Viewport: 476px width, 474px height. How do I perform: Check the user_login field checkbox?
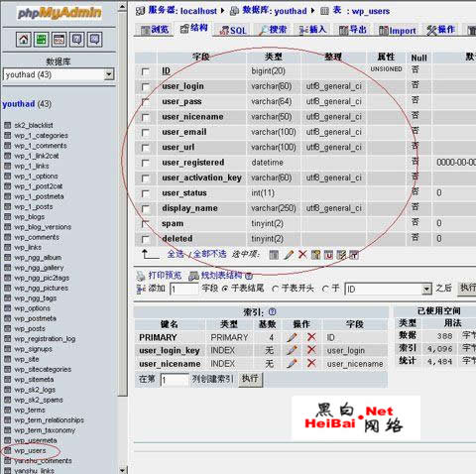[145, 87]
